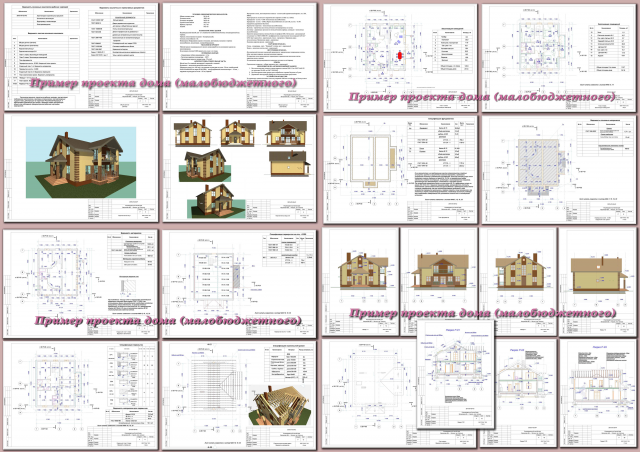
Task: Open the general notes text sheet
Action: coord(240,57)
